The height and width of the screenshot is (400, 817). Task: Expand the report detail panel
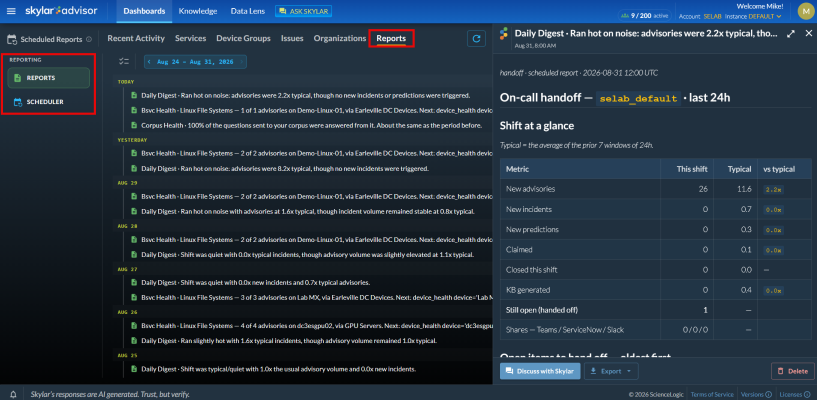click(790, 33)
